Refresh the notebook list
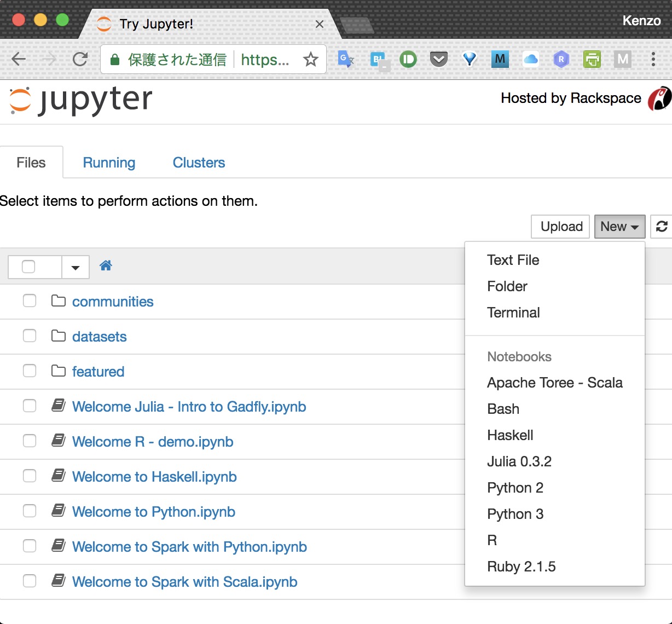This screenshot has height=624, width=672. (662, 226)
